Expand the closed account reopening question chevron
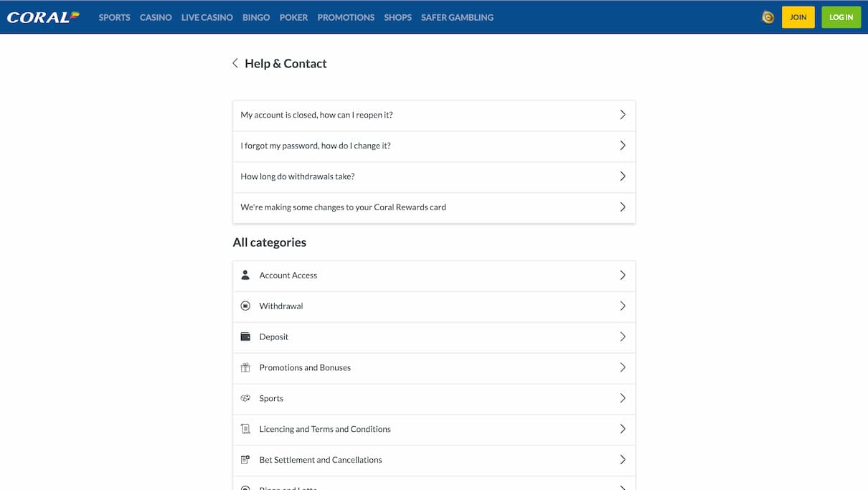Viewport: 868px width, 490px height. click(622, 115)
